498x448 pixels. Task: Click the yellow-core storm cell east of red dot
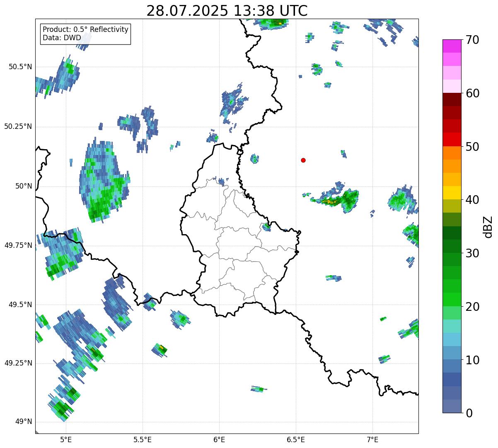click(x=335, y=198)
